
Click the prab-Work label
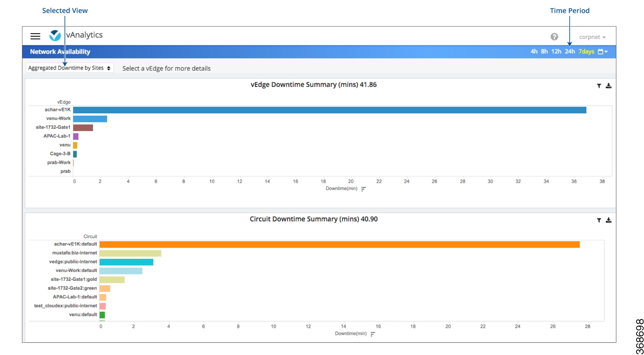(59, 163)
